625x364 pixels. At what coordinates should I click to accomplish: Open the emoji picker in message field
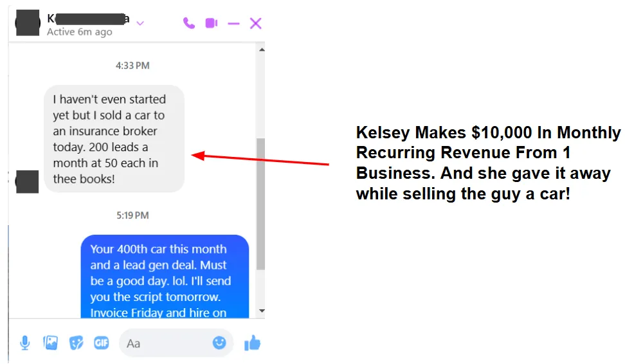coord(219,343)
